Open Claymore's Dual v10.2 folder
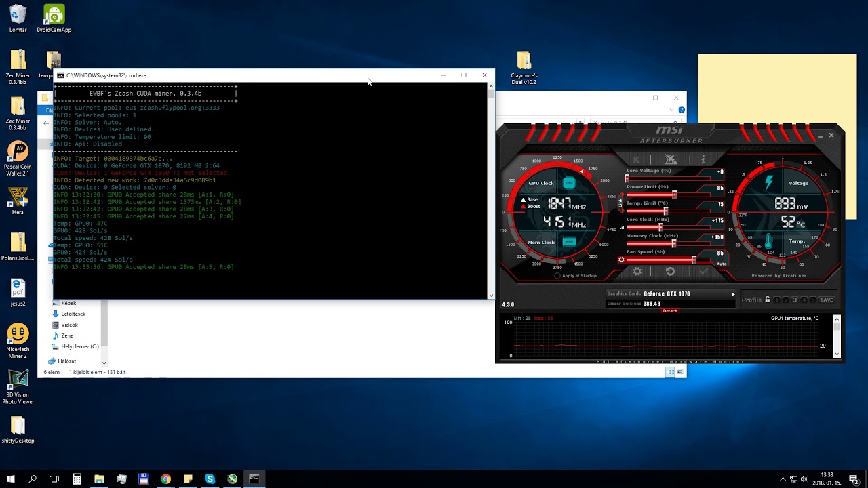The image size is (868, 488). coord(524,68)
